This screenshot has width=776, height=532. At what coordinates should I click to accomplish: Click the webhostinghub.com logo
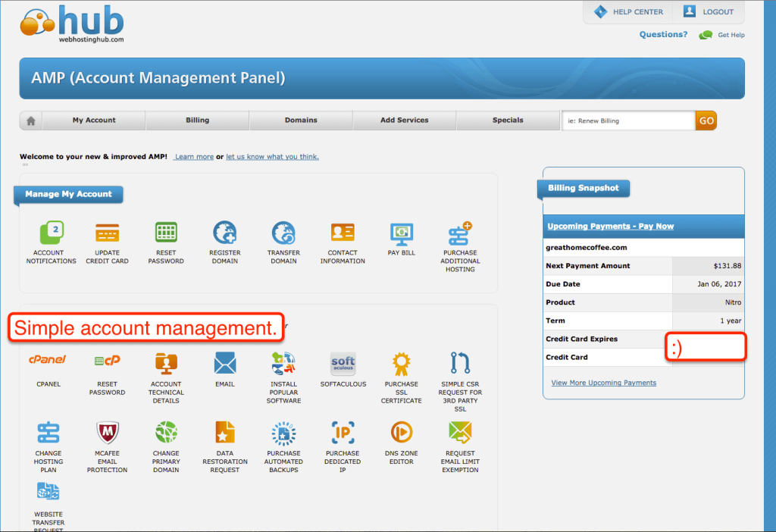pos(72,23)
